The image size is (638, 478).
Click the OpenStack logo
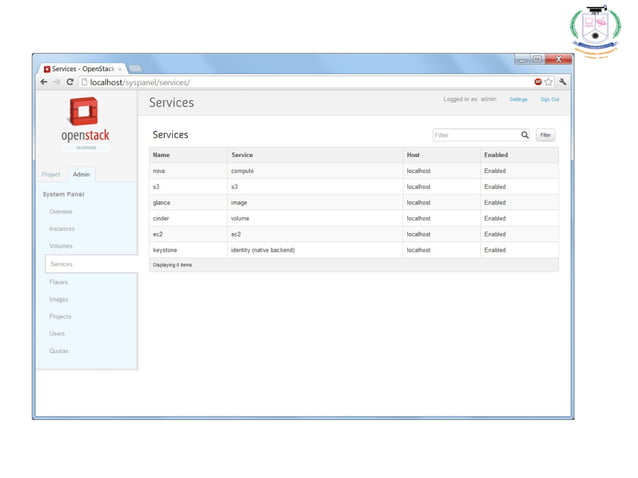click(85, 123)
